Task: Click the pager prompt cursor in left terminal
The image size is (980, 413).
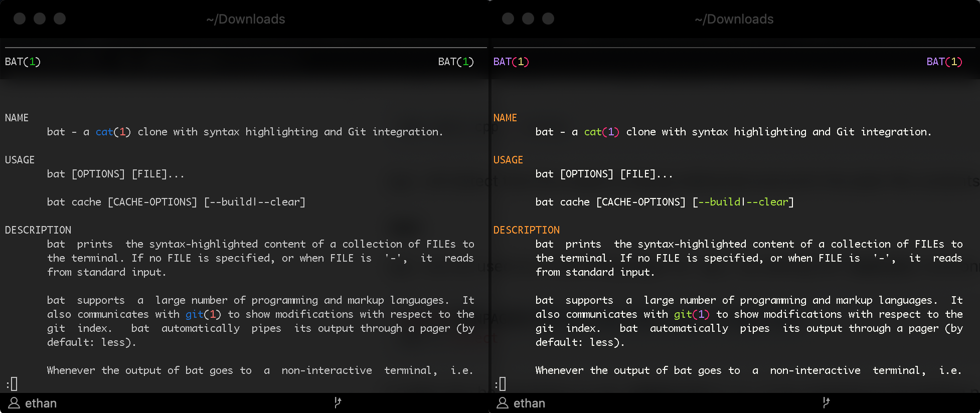Action: click(x=14, y=384)
